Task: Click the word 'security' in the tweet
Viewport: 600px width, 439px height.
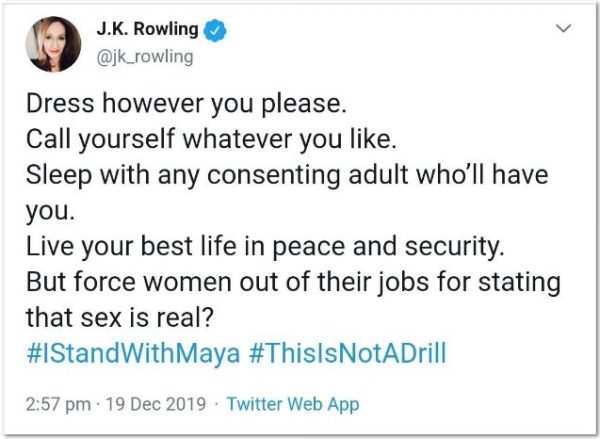Action: click(x=454, y=247)
